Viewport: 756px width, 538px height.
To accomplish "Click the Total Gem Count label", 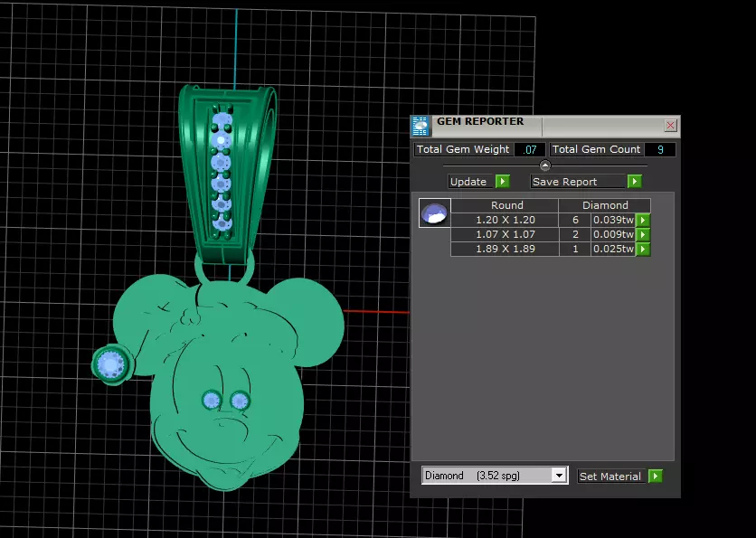I will tap(597, 149).
